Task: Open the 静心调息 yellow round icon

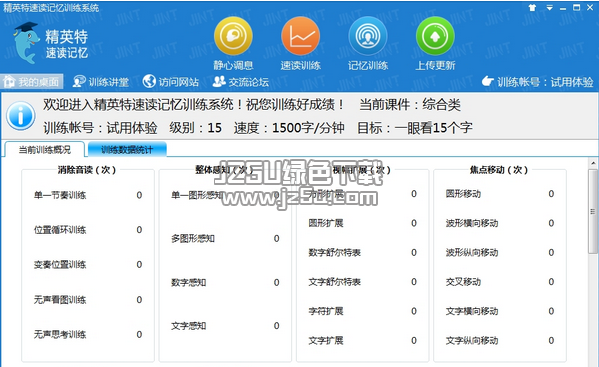Action: click(233, 36)
